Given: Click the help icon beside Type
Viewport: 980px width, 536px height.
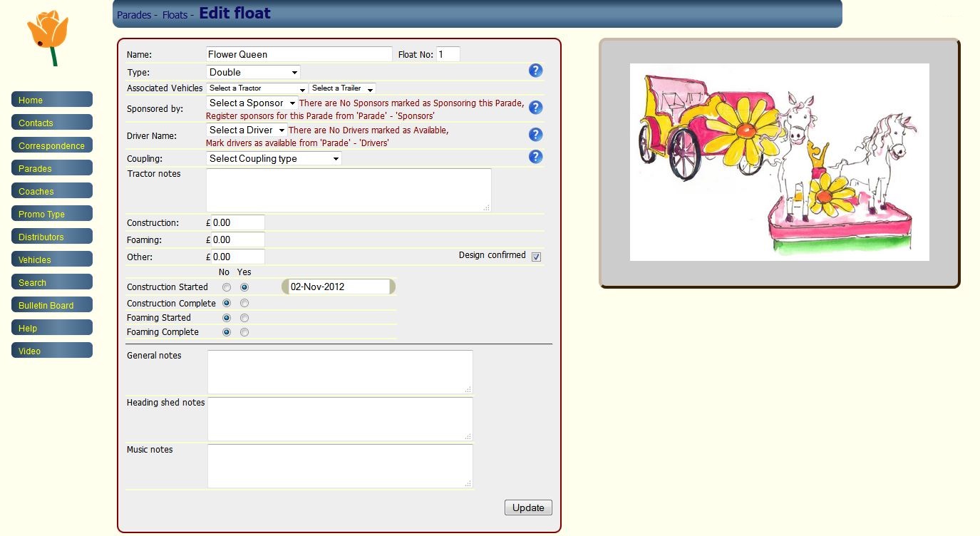Looking at the screenshot, I should point(536,71).
